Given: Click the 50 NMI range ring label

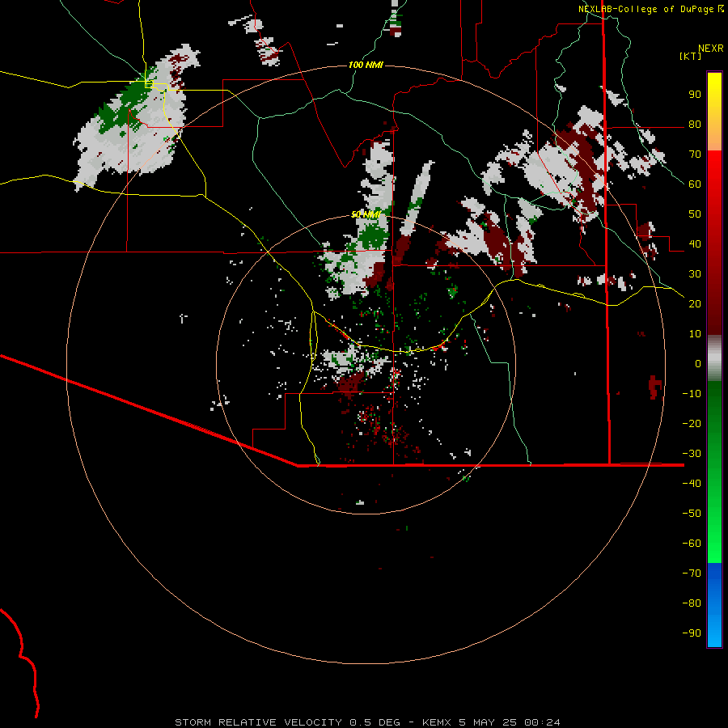Looking at the screenshot, I should (x=366, y=214).
